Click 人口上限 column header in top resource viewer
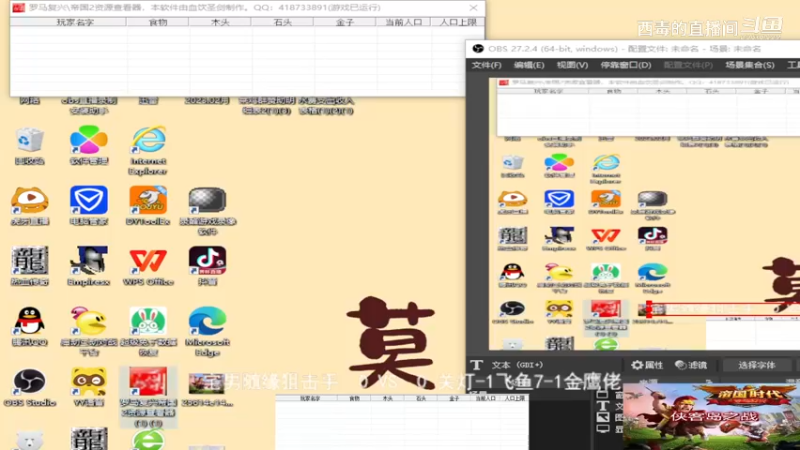 click(x=458, y=22)
